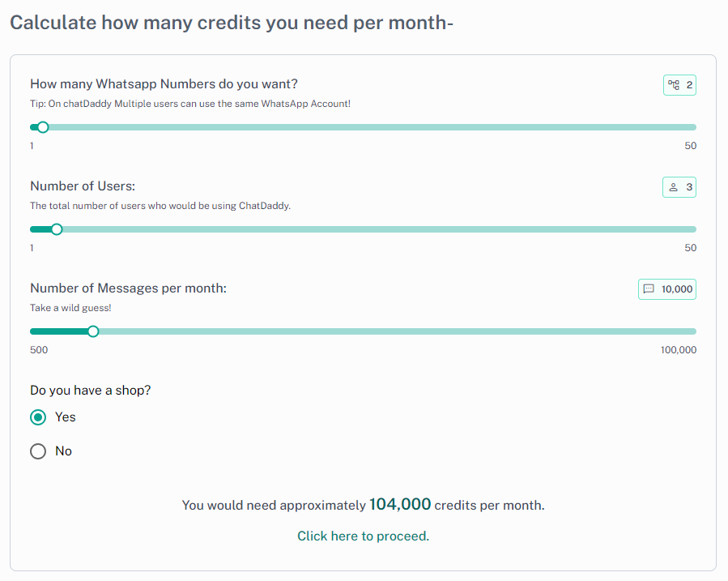Image resolution: width=728 pixels, height=581 pixels.
Task: Click the "Click here to proceed" link
Action: click(x=363, y=536)
